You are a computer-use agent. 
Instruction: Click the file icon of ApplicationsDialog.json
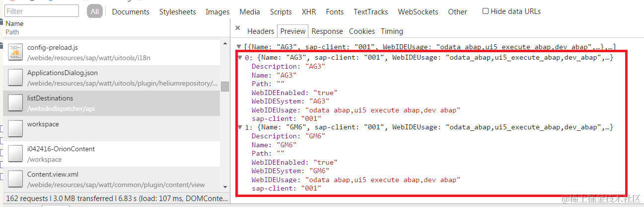click(x=16, y=78)
